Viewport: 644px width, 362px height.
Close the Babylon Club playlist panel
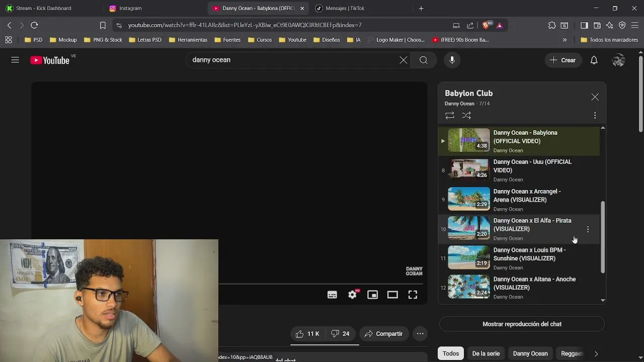click(x=595, y=97)
